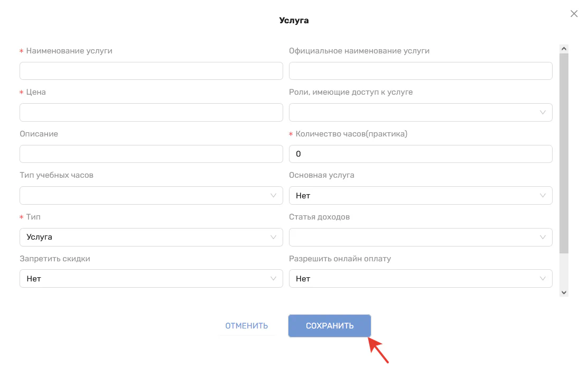The width and height of the screenshot is (588, 365).
Task: Expand the Запретить скидки dropdown
Action: (x=151, y=278)
